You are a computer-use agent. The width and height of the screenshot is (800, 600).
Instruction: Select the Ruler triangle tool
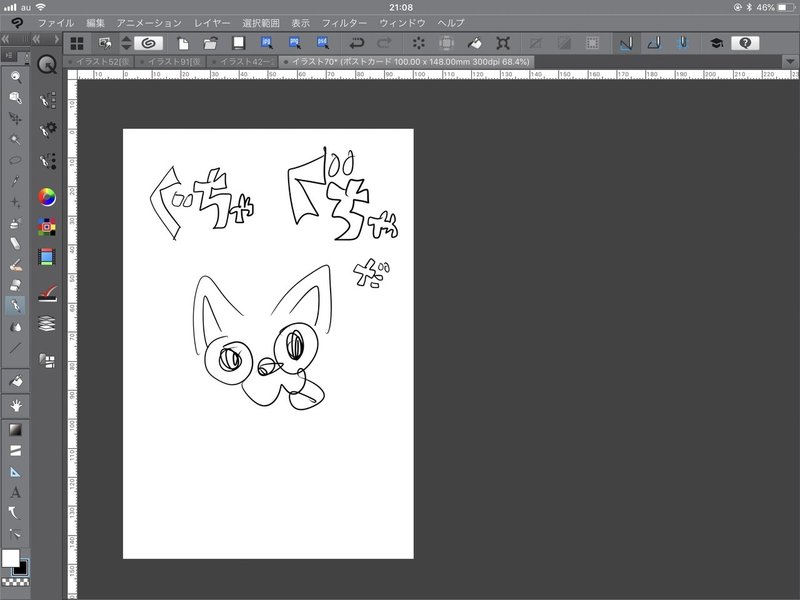16,472
